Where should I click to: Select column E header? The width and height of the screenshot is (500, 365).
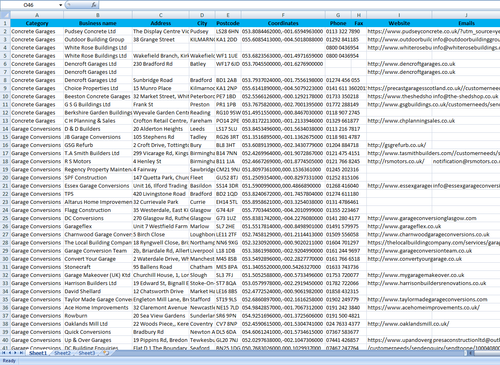(x=228, y=15)
